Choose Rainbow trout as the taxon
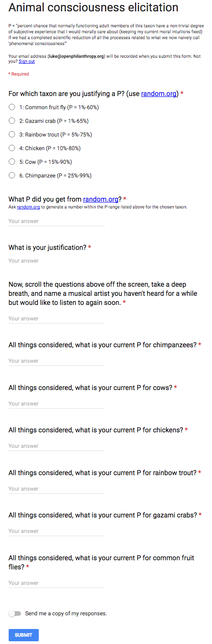The height and width of the screenshot is (644, 212). (x=12, y=135)
